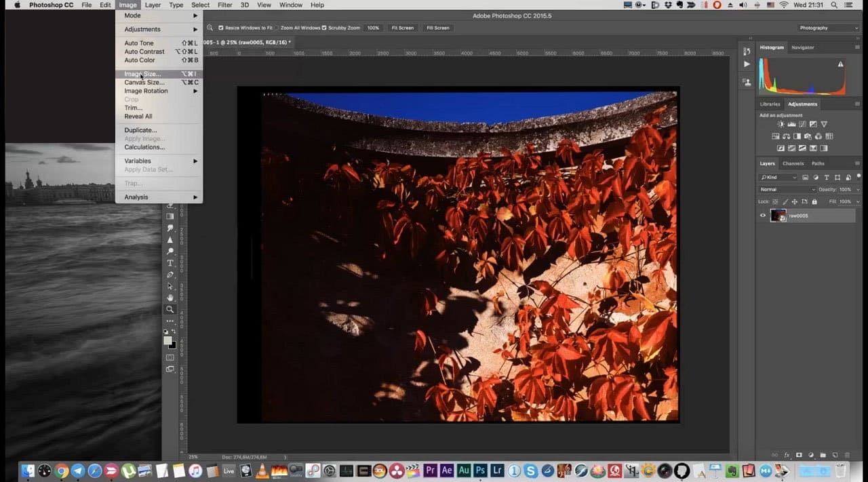
Task: Select the Sharpen/Dodge tool below Smudge
Action: coord(170,239)
